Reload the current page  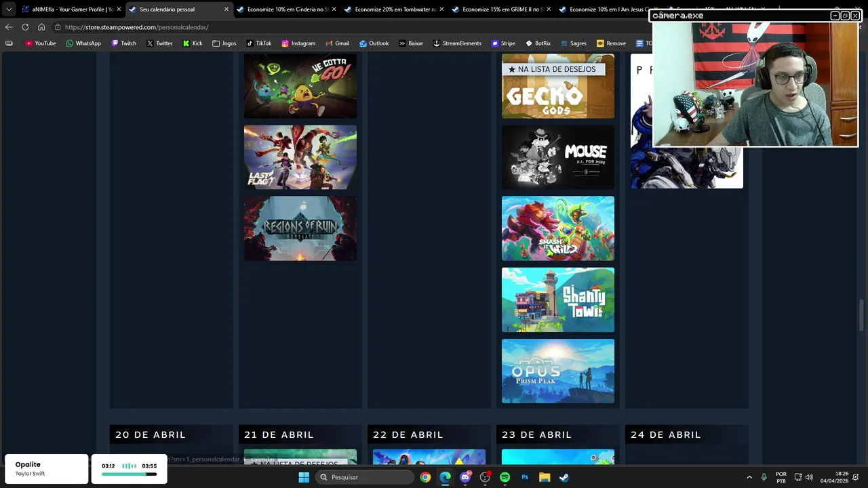click(25, 27)
